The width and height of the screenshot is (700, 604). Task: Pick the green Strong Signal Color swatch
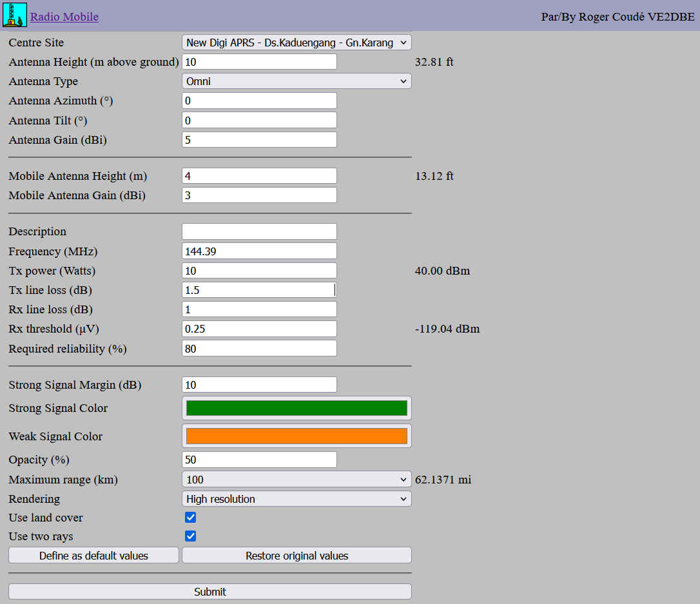pyautogui.click(x=297, y=408)
